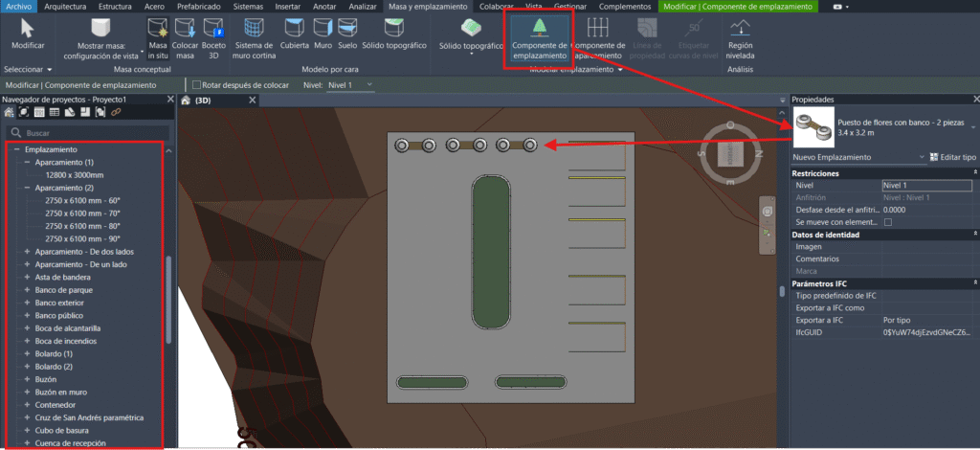This screenshot has width=980, height=450.
Task: Click the Masa in situ tool
Action: [158, 38]
